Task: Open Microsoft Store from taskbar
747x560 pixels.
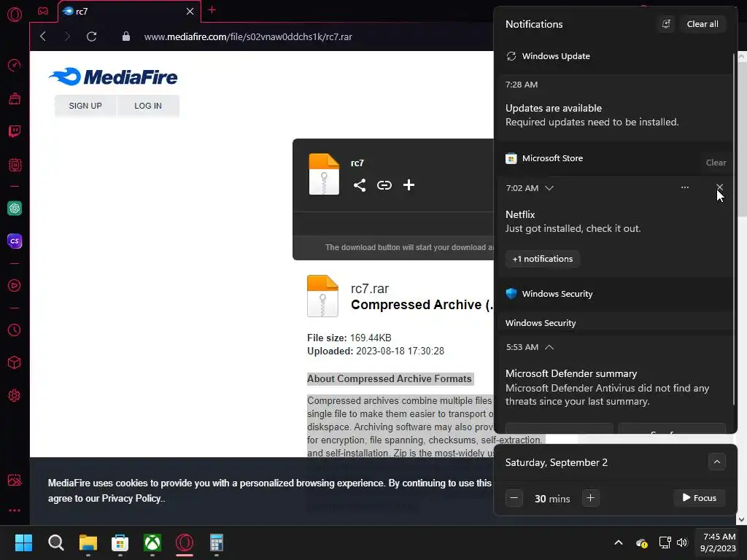Action: pyautogui.click(x=120, y=542)
